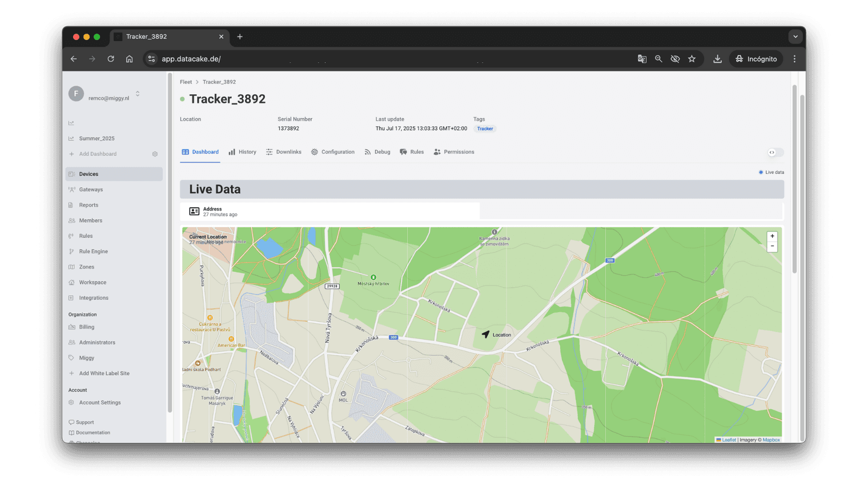Zoom out on the map
The image size is (868, 488).
pyautogui.click(x=772, y=247)
